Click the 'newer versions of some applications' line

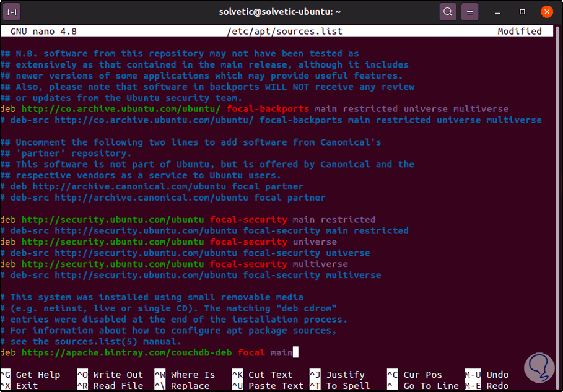[201, 76]
